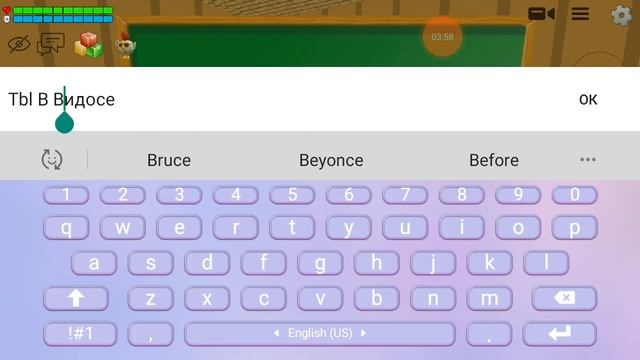Tap the i key
The image size is (640, 360).
click(x=462, y=227)
